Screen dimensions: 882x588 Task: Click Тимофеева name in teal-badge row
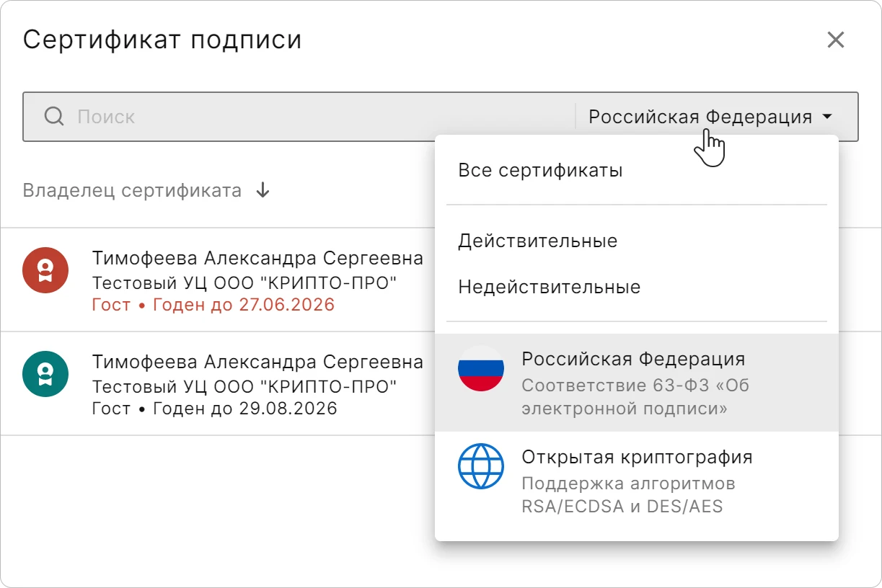click(257, 361)
